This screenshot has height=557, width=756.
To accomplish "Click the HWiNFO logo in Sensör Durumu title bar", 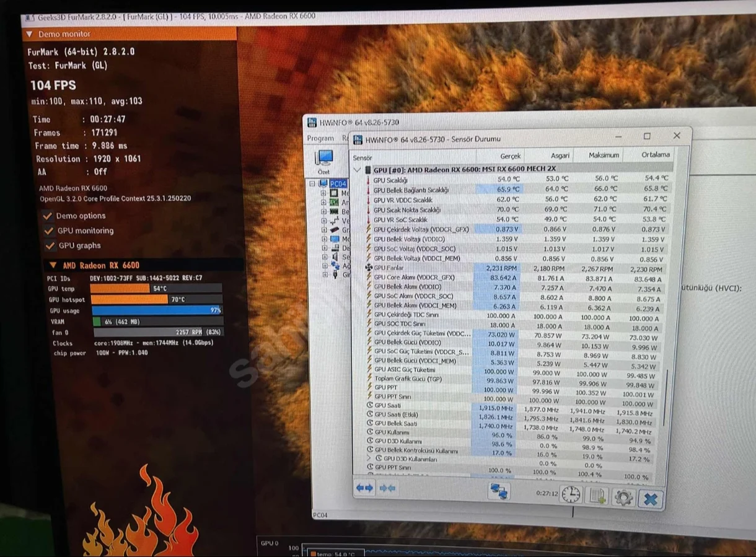I will click(x=357, y=139).
